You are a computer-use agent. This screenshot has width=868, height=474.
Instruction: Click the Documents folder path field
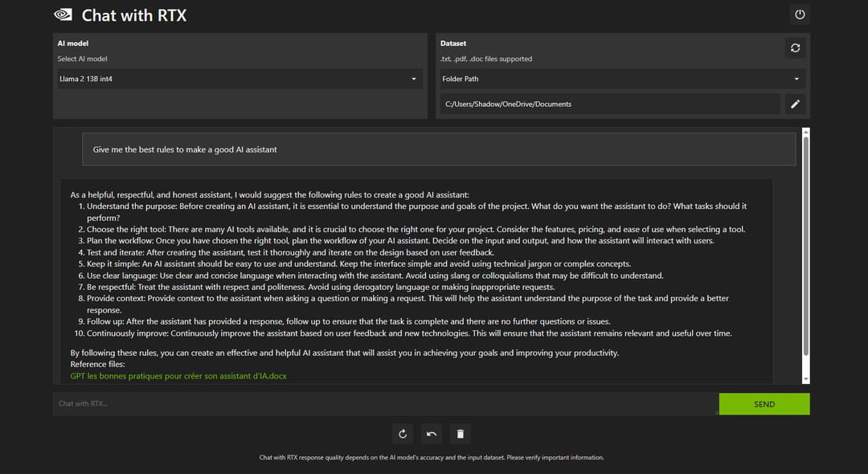pos(611,104)
